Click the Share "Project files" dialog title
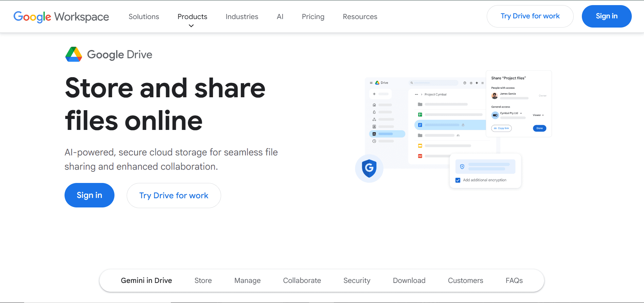Screen dimensions: 644x303 pos(508,78)
